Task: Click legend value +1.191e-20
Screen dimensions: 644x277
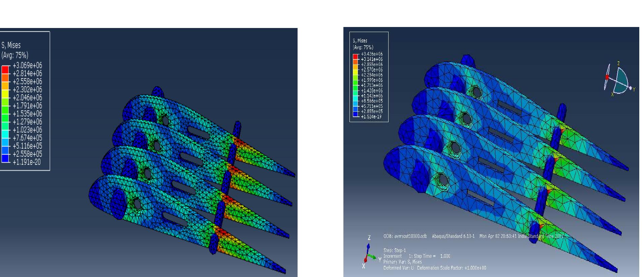Action: click(x=27, y=162)
